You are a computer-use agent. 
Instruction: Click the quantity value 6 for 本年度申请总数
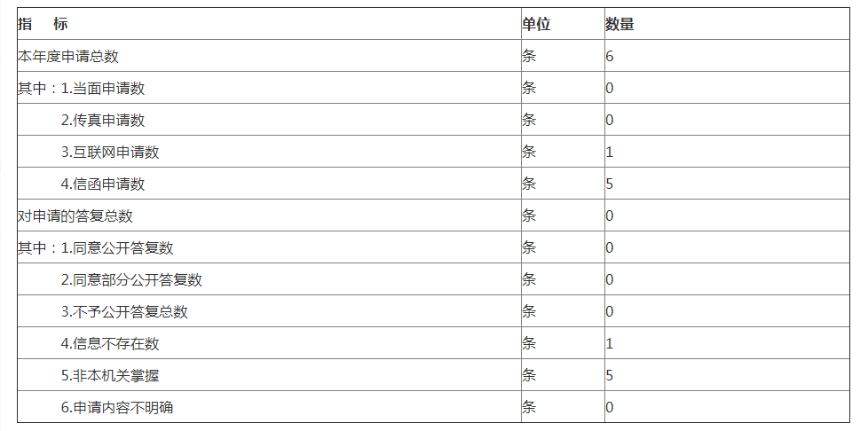[x=610, y=56]
